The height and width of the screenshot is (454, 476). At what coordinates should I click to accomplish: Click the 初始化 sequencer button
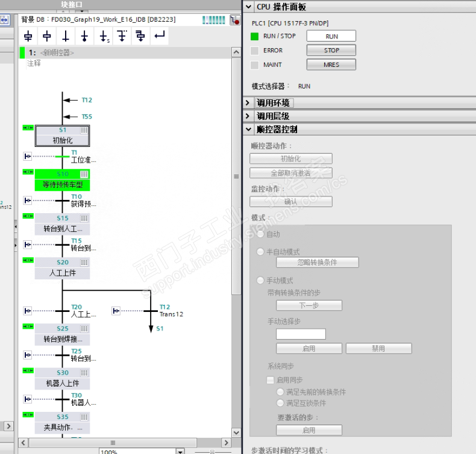[x=291, y=158]
